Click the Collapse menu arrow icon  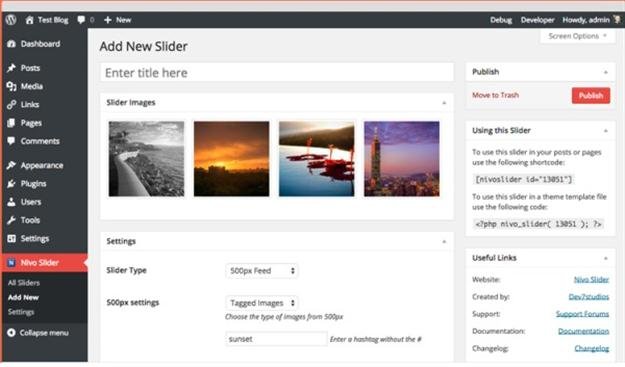pos(11,333)
